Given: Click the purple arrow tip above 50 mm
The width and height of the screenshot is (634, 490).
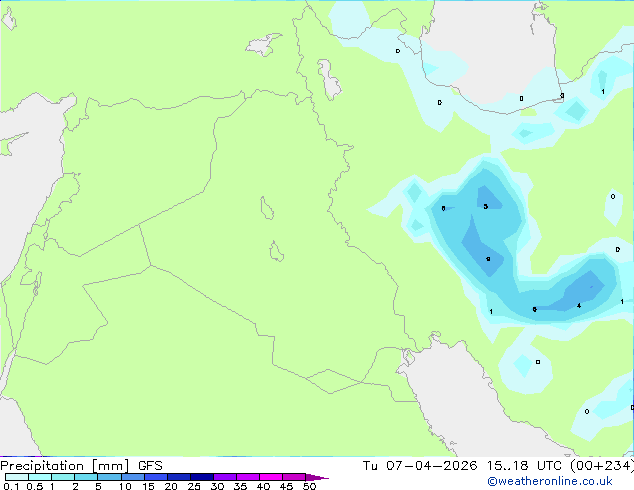Looking at the screenshot, I should (317, 477).
